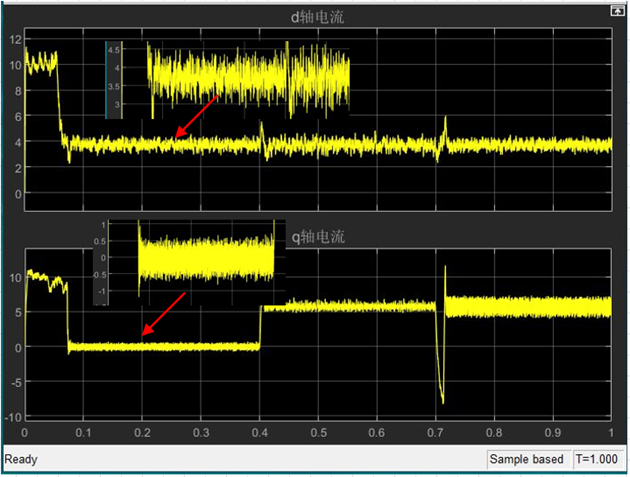Click the 'q轴电流' plot title
Image resolution: width=630 pixels, height=477 pixels.
pyautogui.click(x=318, y=237)
